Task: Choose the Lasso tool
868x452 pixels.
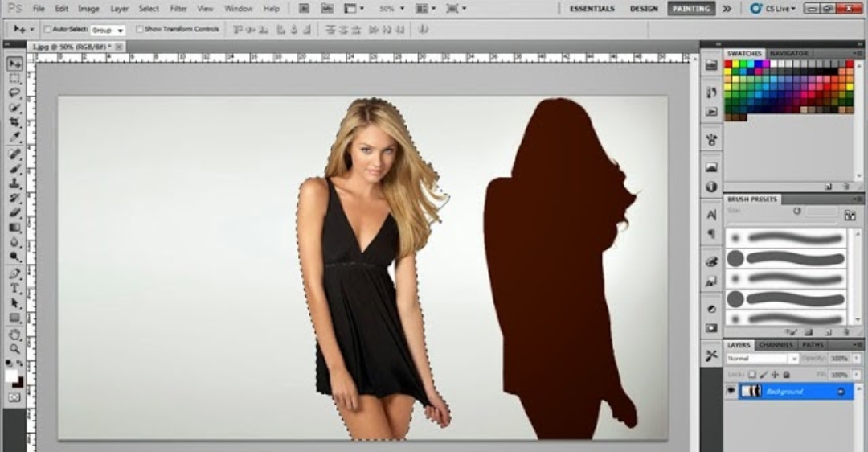Action: (x=14, y=92)
